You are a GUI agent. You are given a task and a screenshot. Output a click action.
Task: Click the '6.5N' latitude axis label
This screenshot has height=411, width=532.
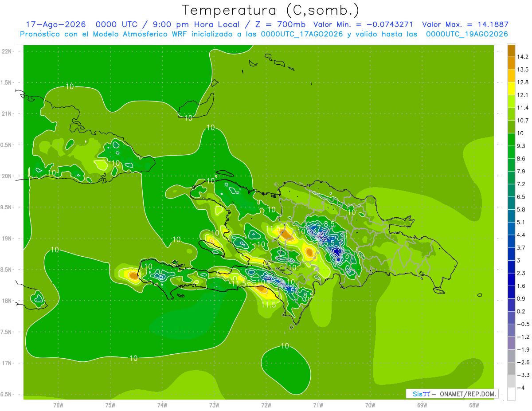coord(7,395)
